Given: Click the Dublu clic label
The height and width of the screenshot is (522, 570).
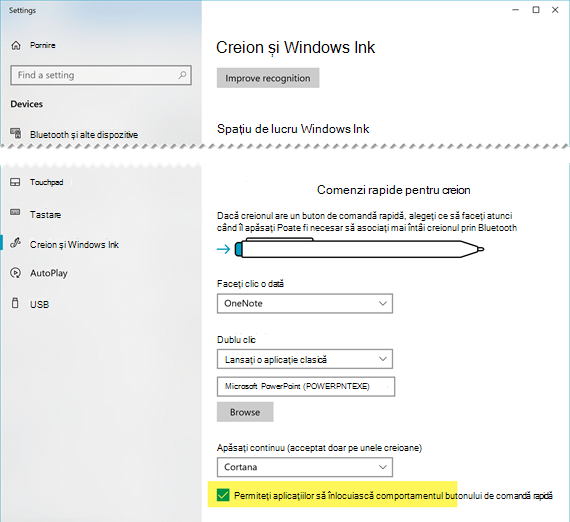Looking at the screenshot, I should (236, 340).
